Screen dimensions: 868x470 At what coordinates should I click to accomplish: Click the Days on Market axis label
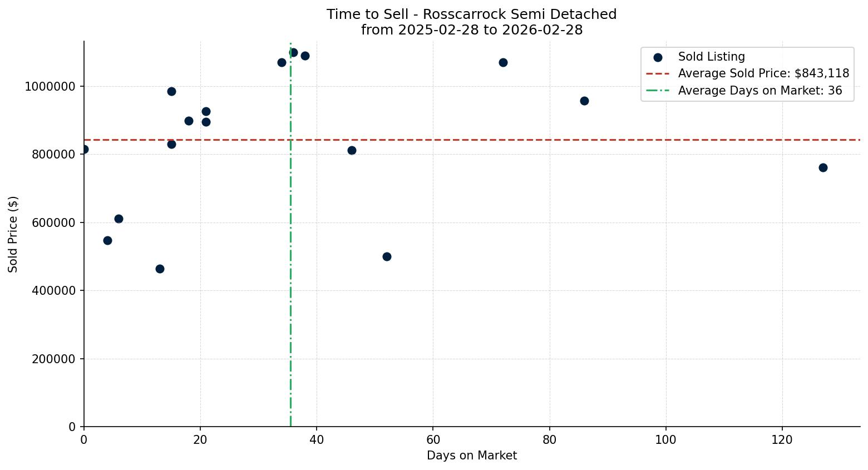(471, 456)
